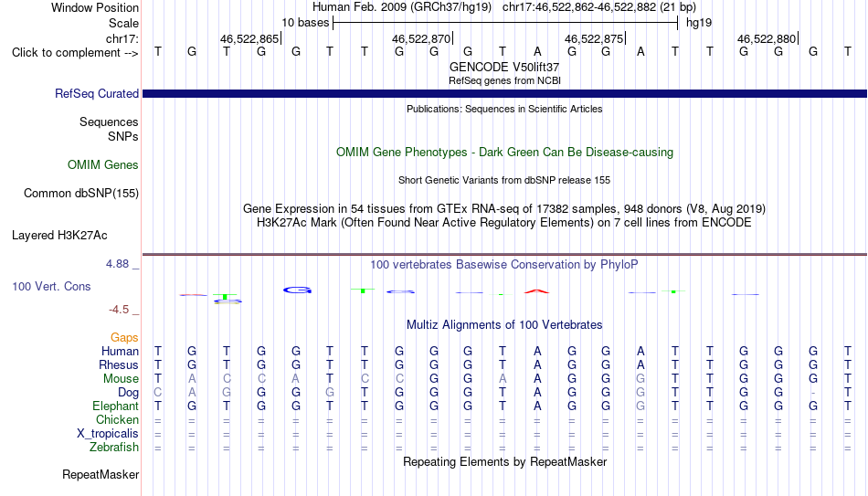Click the -4.5 lower conservation scale value
This screenshot has height=496, width=868.
tap(119, 310)
